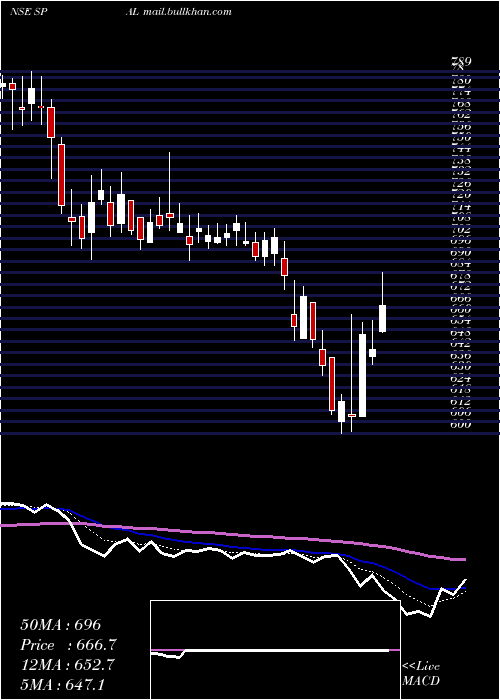Click inside the MACD indicator panel
This screenshot has width=500, height=700.
pyautogui.click(x=275, y=650)
